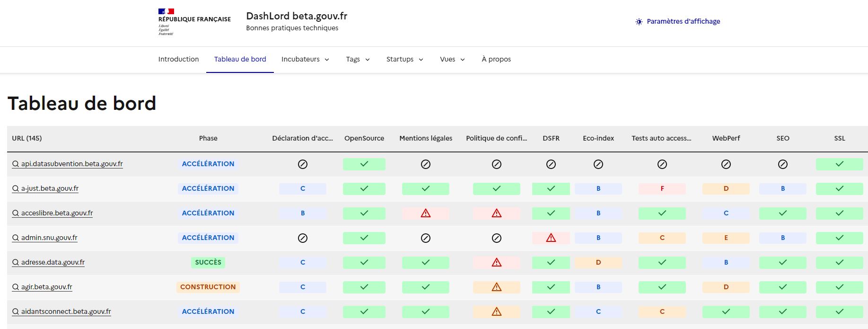Click the unavailable SEO icon for api.datasubvention
Image resolution: width=868 pixels, height=329 pixels.
pyautogui.click(x=783, y=164)
